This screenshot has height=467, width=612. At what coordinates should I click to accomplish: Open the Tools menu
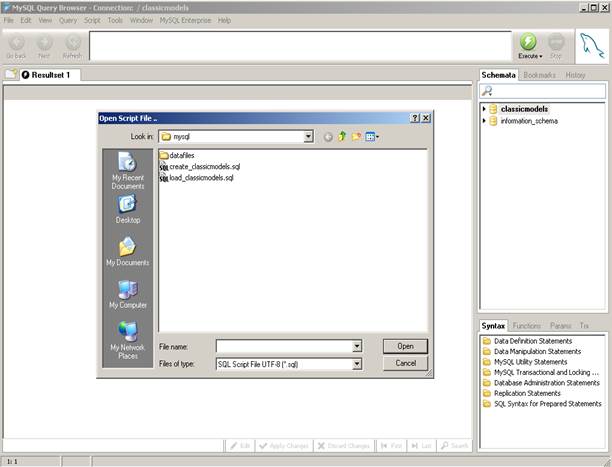click(115, 20)
